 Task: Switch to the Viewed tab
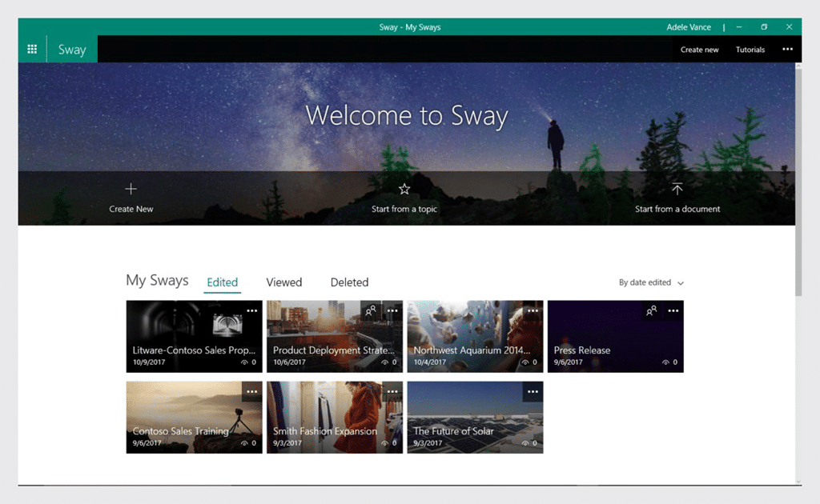coord(284,282)
